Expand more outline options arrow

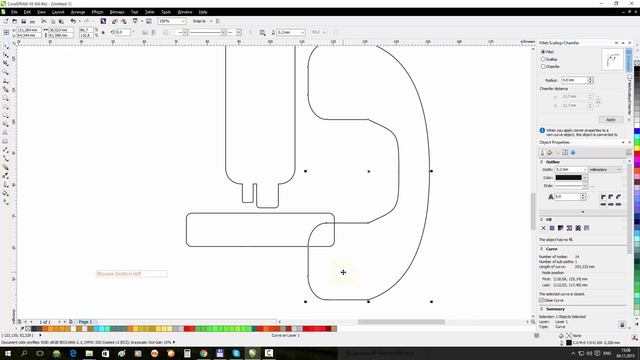(582, 212)
